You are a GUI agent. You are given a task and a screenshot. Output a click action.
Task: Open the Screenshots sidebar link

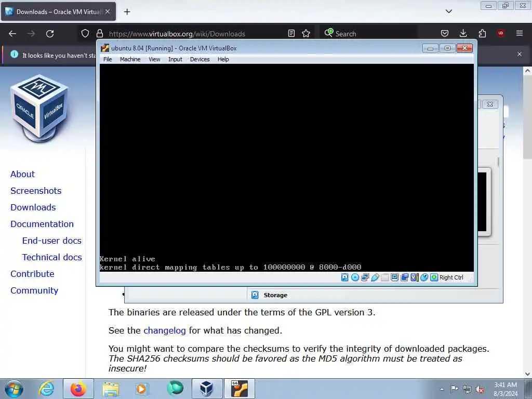(36, 191)
